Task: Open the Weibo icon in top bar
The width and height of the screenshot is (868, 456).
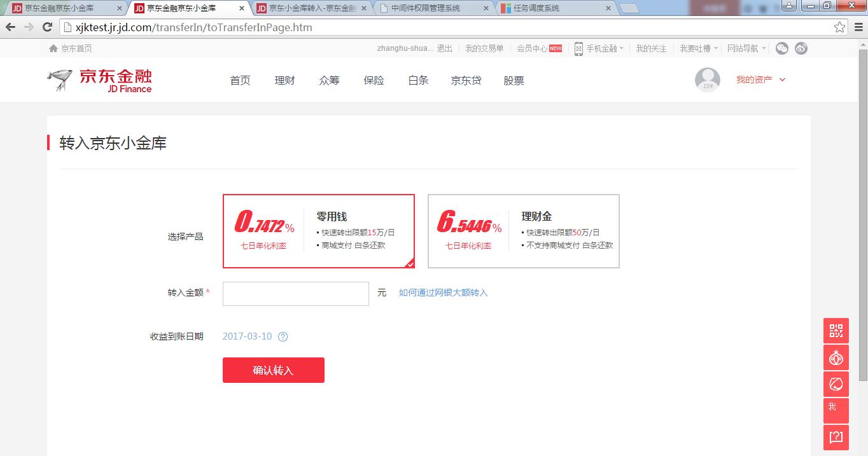Action: [x=801, y=48]
